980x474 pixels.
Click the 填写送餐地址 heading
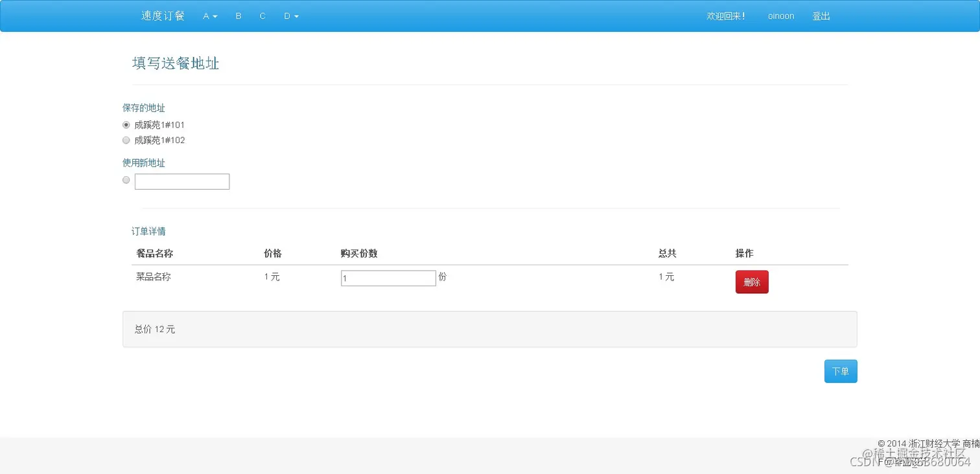click(x=176, y=63)
